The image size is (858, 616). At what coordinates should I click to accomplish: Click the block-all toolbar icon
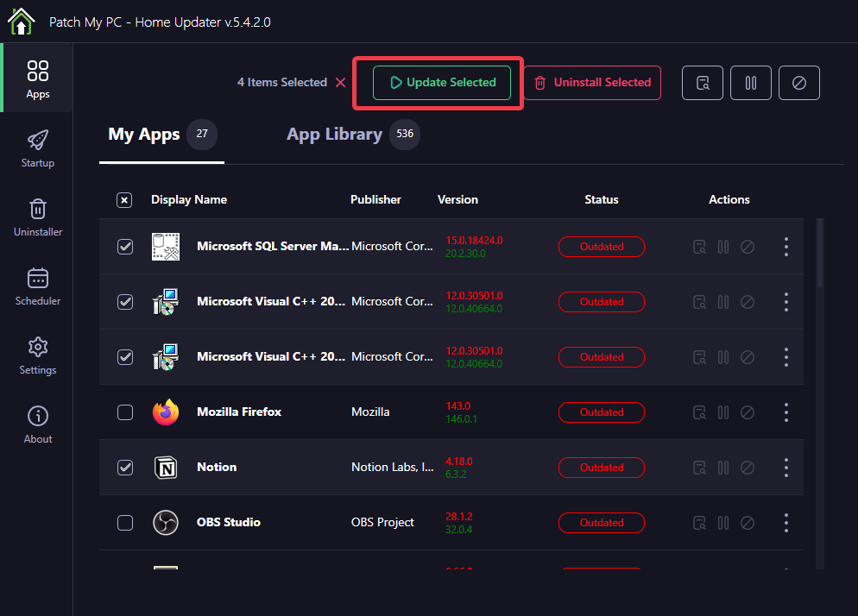pyautogui.click(x=798, y=83)
